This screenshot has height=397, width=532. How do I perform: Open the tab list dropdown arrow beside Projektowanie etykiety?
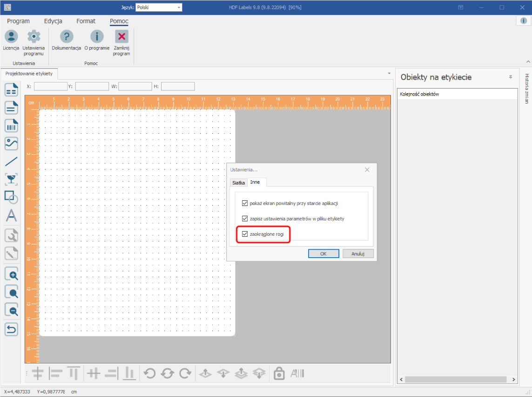point(389,73)
